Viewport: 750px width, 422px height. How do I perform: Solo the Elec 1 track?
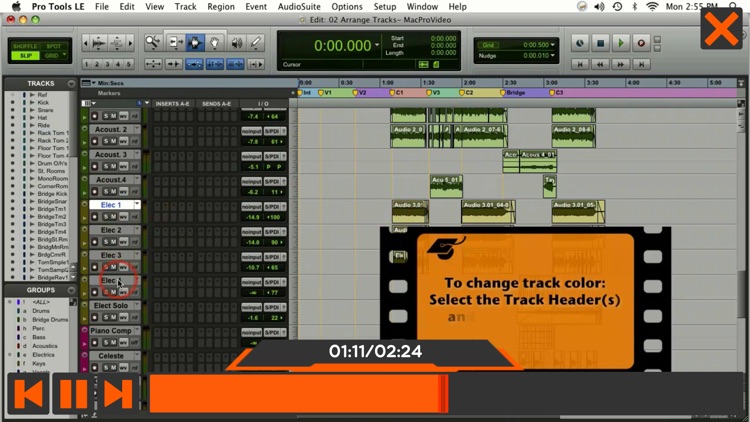coord(106,217)
